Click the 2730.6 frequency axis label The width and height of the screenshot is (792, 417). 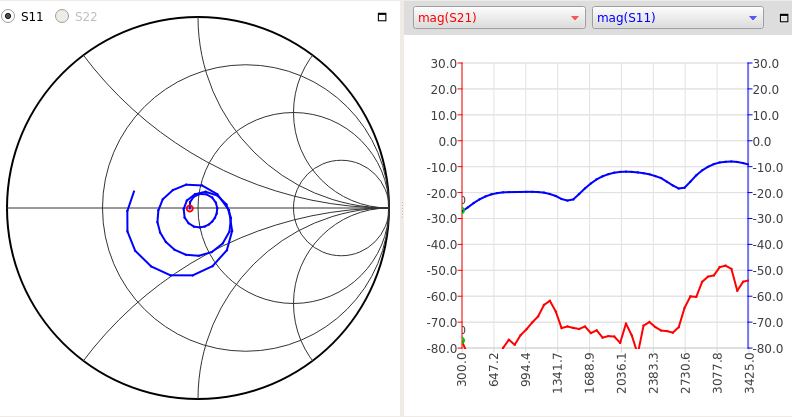685,373
